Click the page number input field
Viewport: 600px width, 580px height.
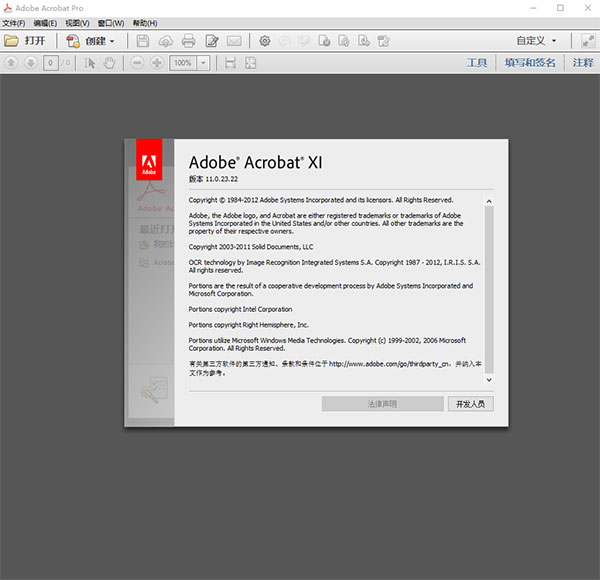tap(51, 63)
